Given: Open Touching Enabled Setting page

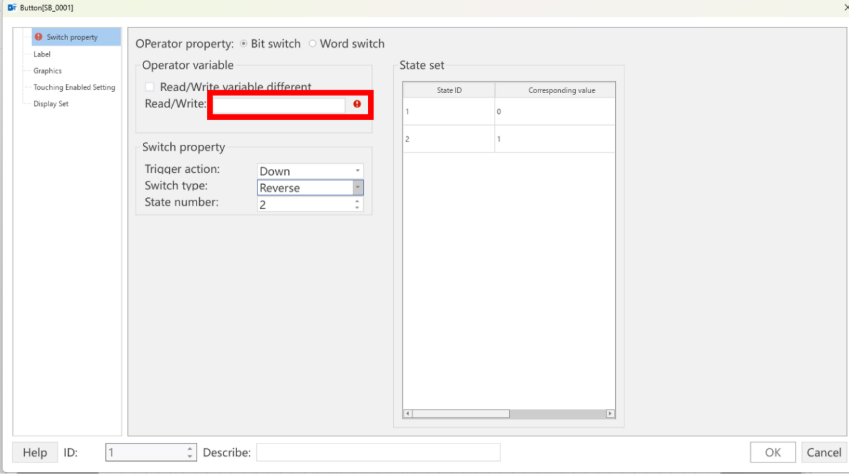Looking at the screenshot, I should point(74,87).
